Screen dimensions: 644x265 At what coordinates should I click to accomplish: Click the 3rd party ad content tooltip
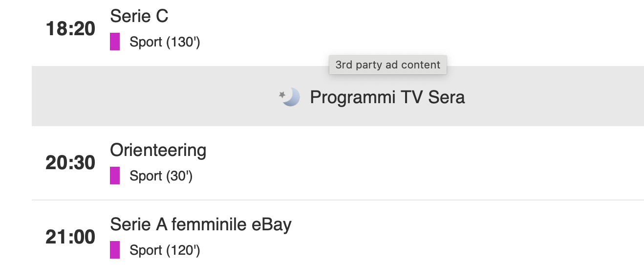[388, 65]
